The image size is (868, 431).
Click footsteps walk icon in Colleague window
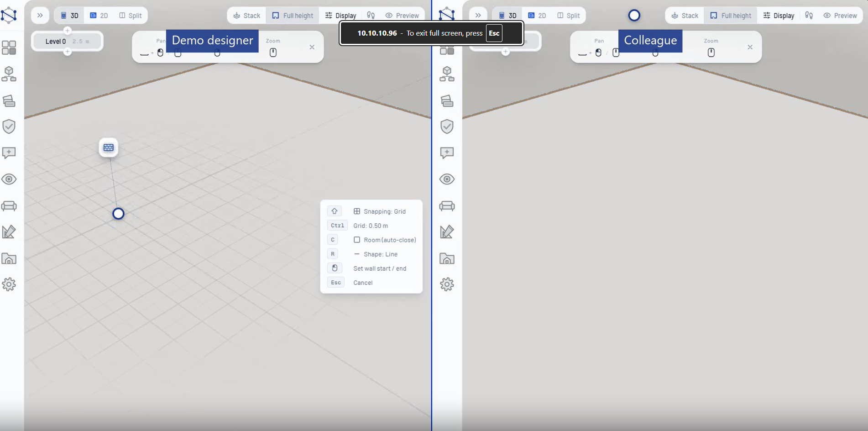coord(809,16)
